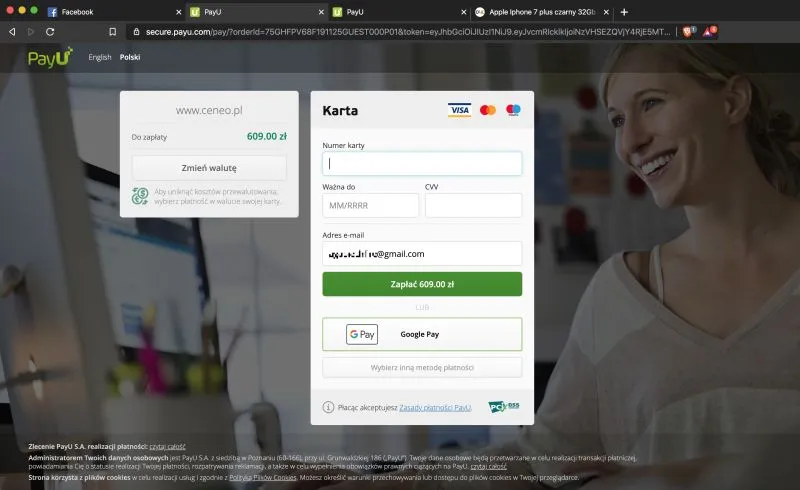Click the currency exchange icon
Viewport: 800px width, 490px height.
pos(140,197)
